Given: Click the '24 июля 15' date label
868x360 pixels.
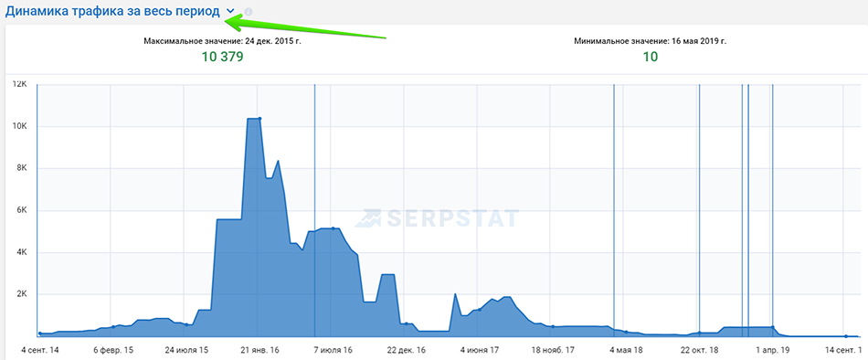Looking at the screenshot, I should tap(186, 351).
